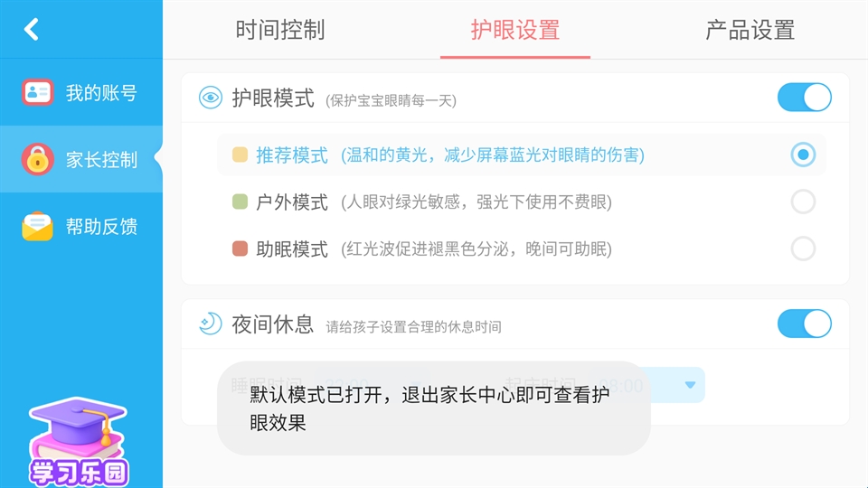Switch to the 时间控制 tab

click(280, 30)
